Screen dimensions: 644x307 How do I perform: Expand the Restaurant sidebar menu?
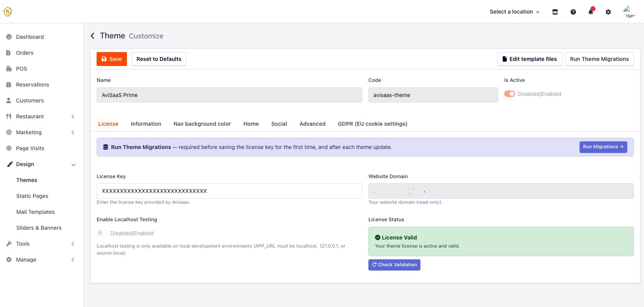[x=42, y=116]
